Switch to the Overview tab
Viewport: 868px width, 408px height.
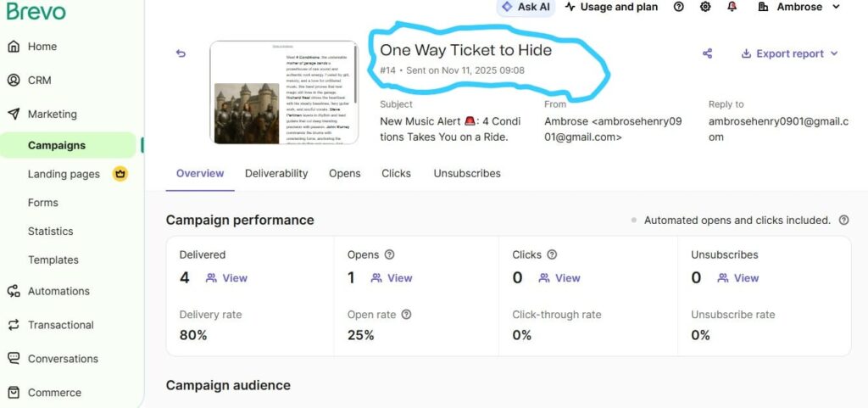200,173
